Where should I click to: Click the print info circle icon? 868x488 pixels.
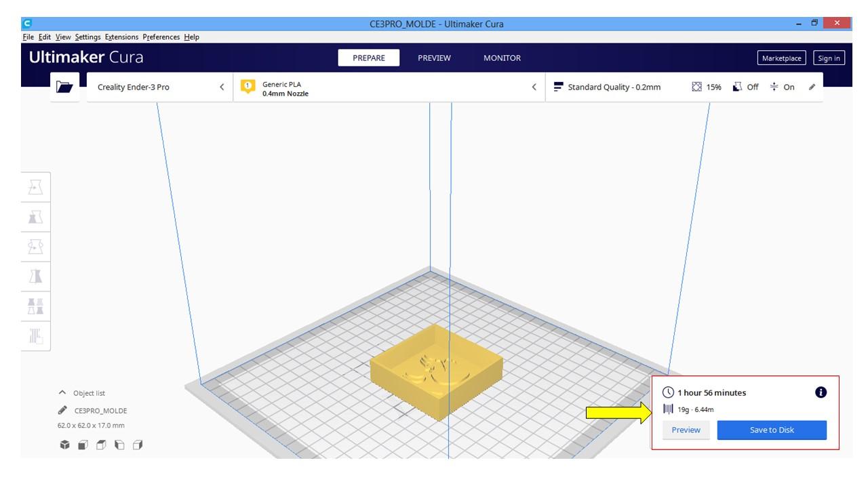[x=821, y=392]
